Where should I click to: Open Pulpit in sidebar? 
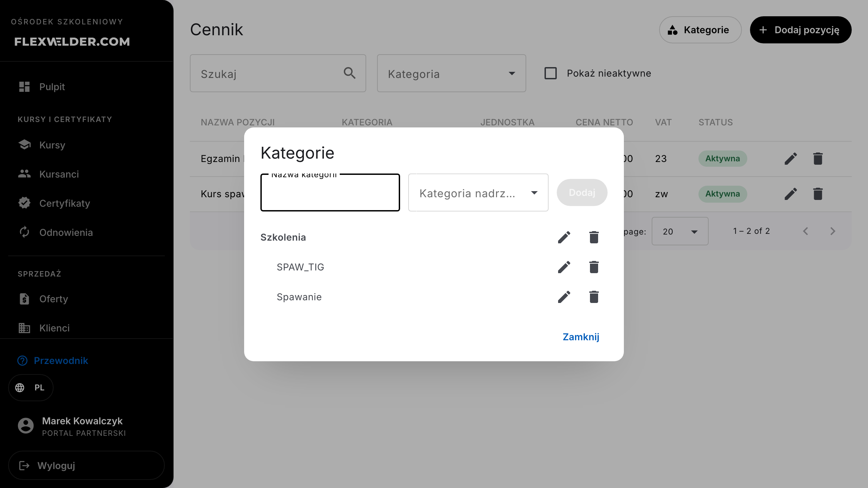click(86, 87)
